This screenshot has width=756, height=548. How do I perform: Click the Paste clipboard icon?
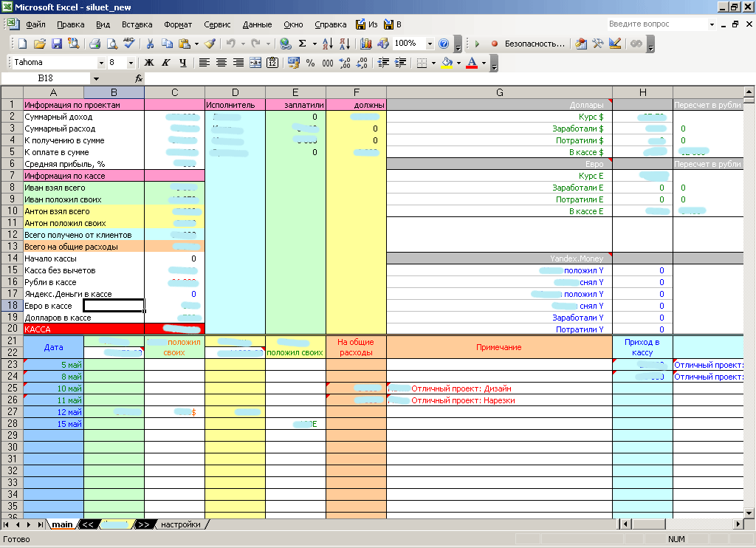pos(184,44)
